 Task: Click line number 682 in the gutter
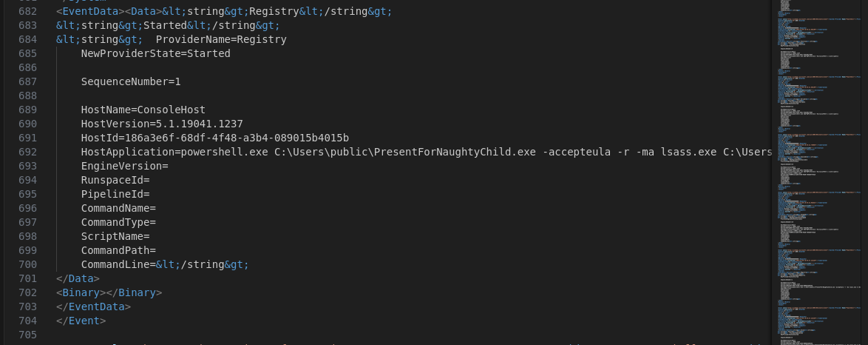pyautogui.click(x=27, y=11)
